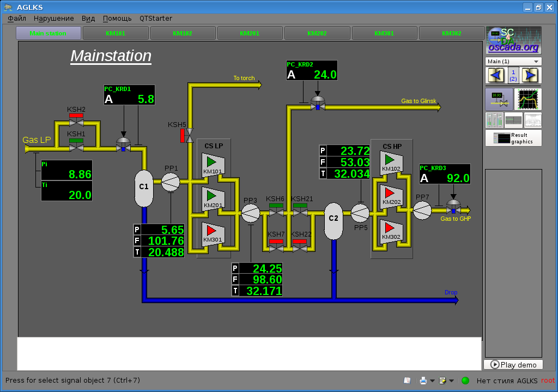Toggle the KSH2 valve
The height and width of the screenshot is (392, 558).
(76, 123)
